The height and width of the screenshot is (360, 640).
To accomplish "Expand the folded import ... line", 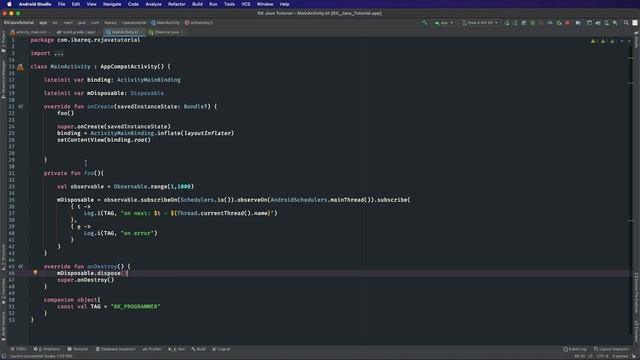I will (59, 53).
